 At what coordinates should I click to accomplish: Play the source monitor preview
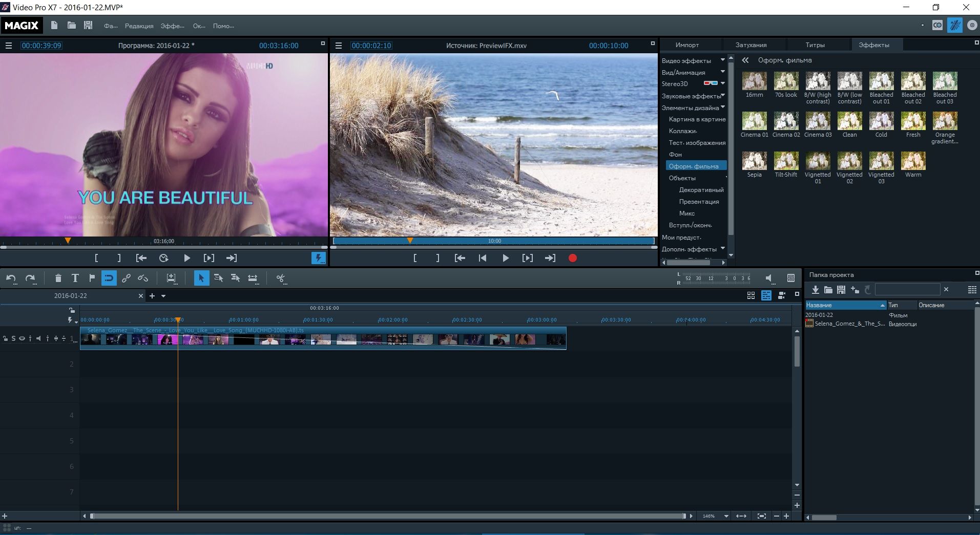tap(506, 258)
